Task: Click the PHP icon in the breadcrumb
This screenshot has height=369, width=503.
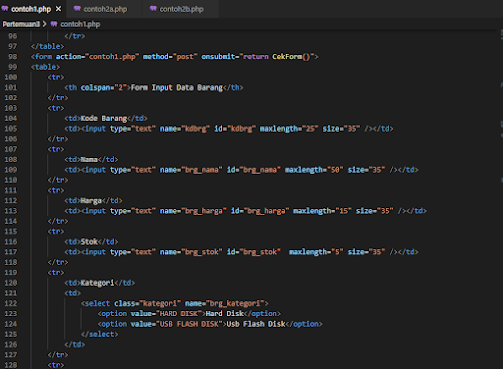Action: click(x=54, y=24)
